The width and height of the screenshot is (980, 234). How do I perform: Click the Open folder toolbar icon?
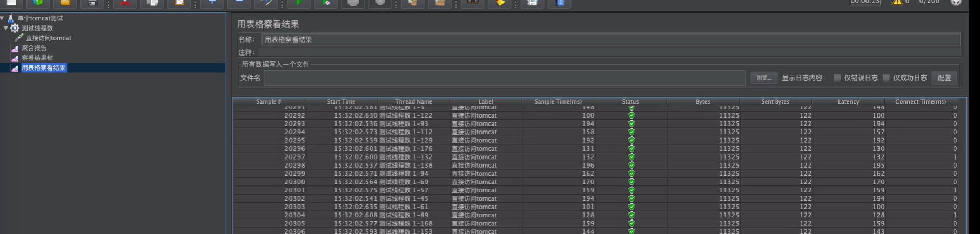click(65, 3)
